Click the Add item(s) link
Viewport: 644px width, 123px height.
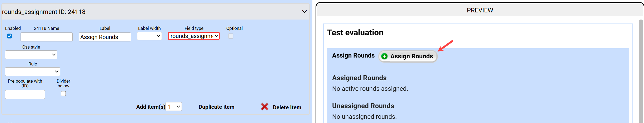point(151,107)
